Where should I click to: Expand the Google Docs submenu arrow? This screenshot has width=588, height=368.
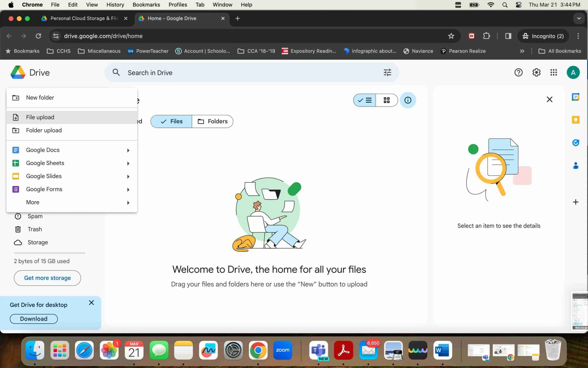tap(128, 150)
